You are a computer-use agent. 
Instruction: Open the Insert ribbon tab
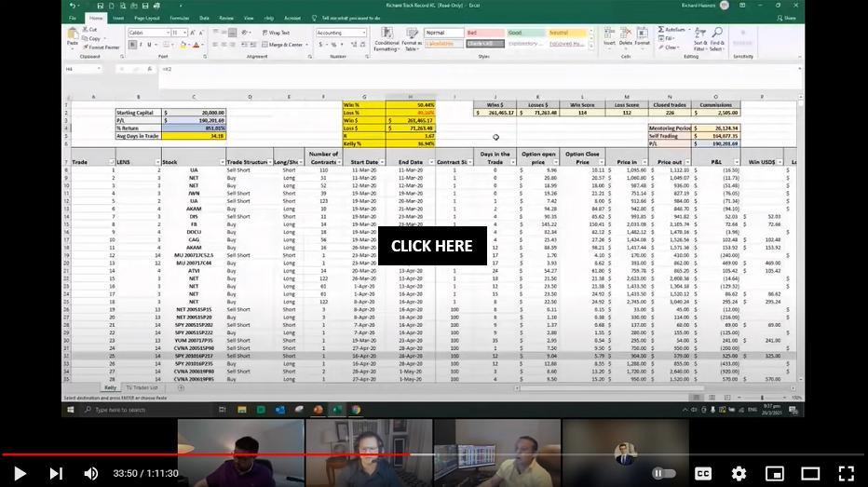[x=118, y=19]
